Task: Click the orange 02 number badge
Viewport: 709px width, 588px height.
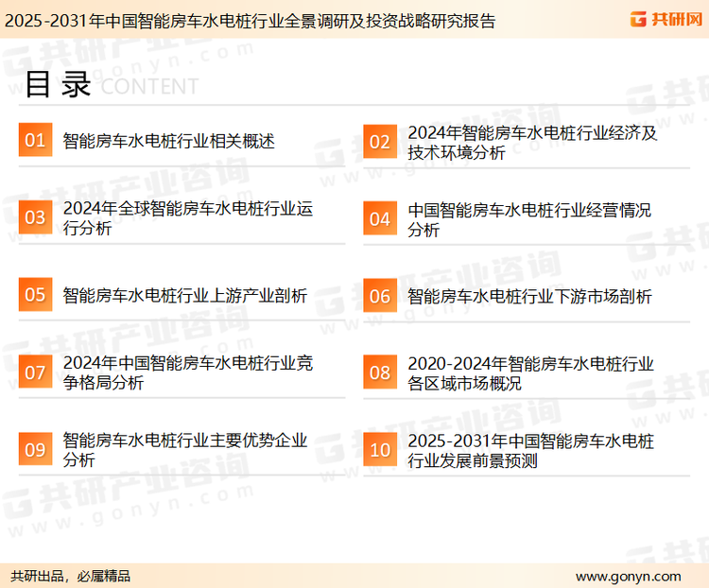Action: tap(380, 142)
